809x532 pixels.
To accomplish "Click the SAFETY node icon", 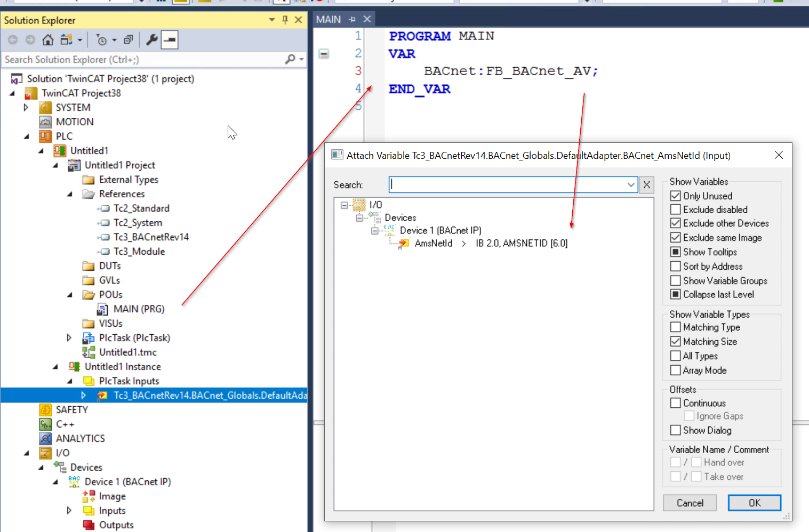I will click(x=45, y=409).
